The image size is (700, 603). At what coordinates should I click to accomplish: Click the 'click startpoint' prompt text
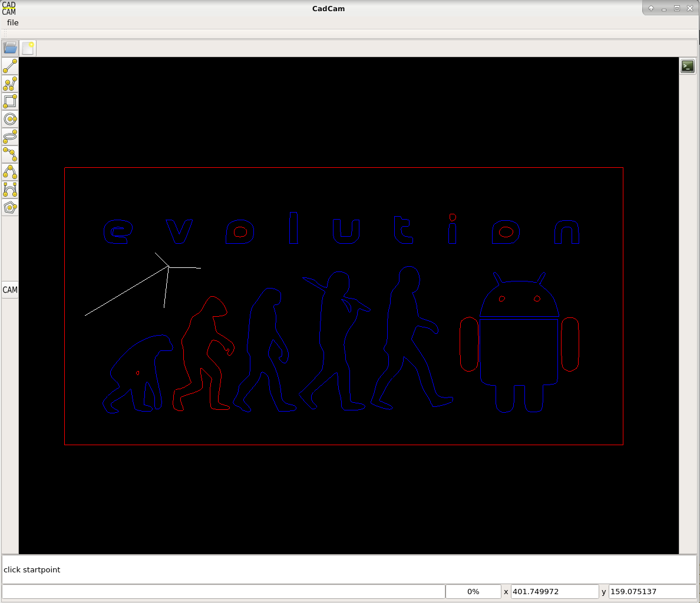coord(32,569)
